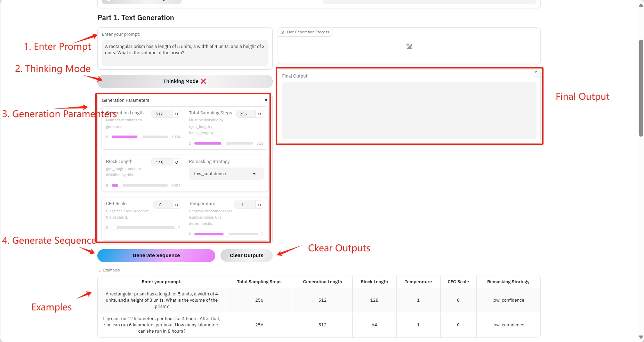644x342 pixels.
Task: Click the Live Generation Process placeholder icon
Action: (409, 46)
